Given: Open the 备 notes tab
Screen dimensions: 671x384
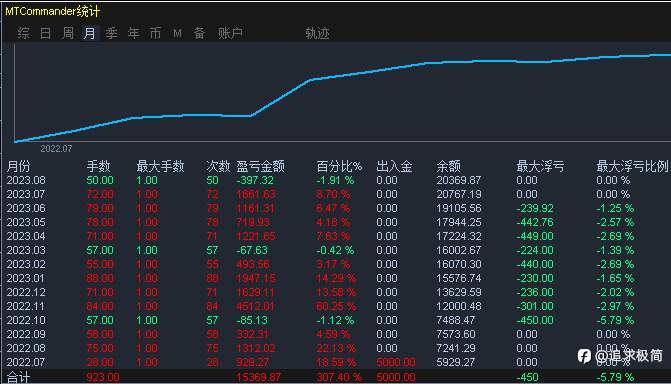Looking at the screenshot, I should point(199,33).
